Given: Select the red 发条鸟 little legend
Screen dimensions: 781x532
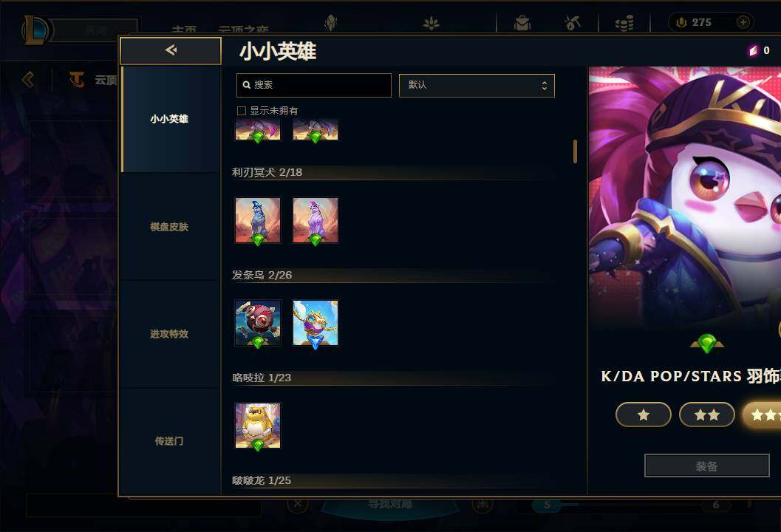Looking at the screenshot, I should point(258,323).
